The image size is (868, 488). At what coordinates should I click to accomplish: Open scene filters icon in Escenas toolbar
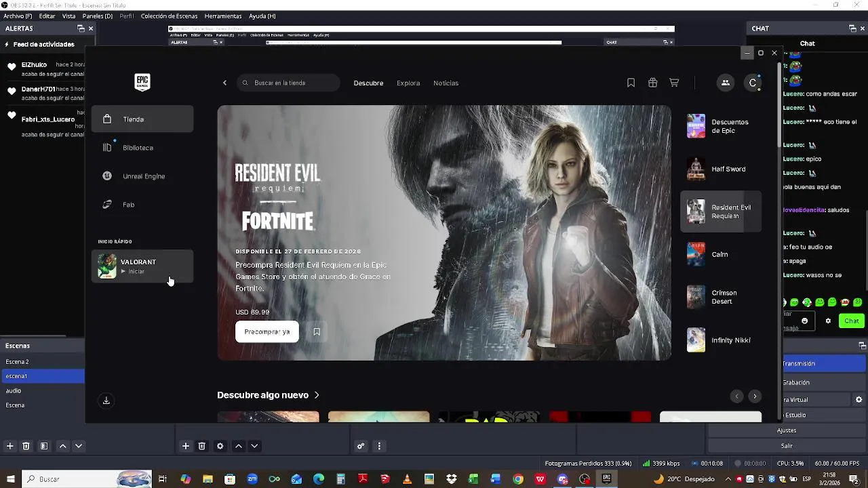tap(44, 446)
